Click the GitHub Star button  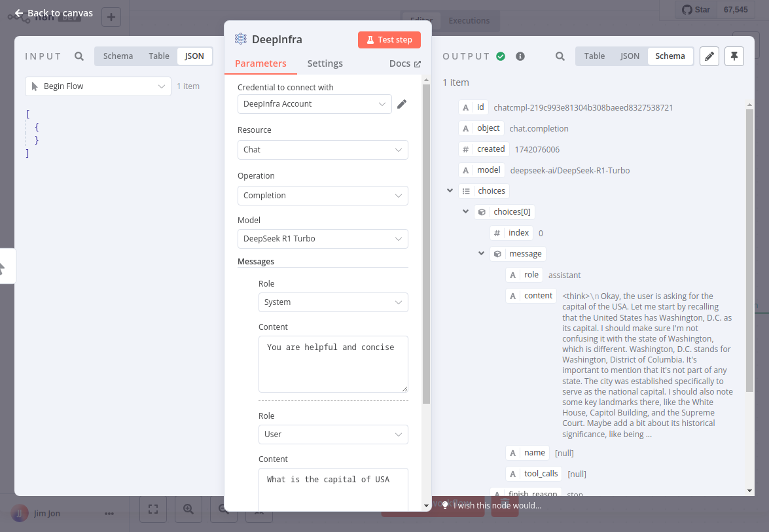point(696,10)
